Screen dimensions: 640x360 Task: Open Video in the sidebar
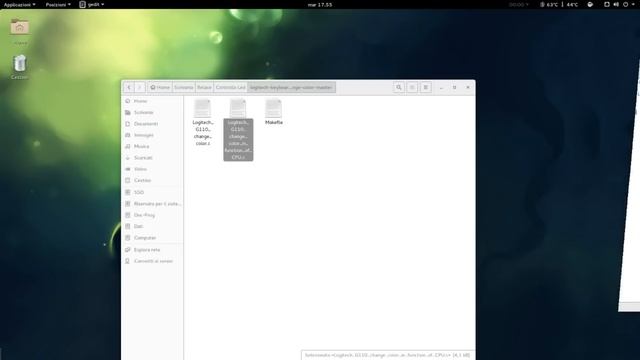coord(153,169)
